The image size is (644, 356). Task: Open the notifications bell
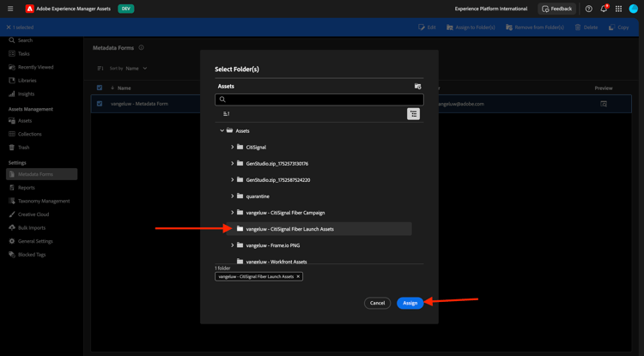(x=604, y=9)
